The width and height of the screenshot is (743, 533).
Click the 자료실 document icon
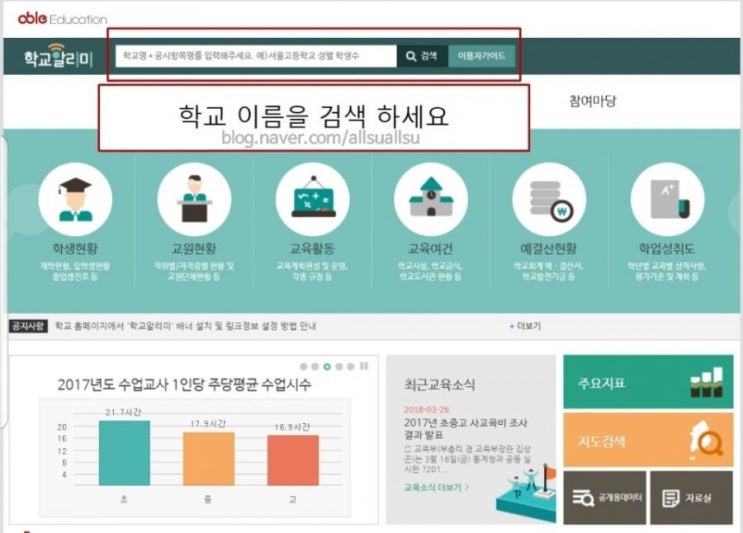pos(671,498)
